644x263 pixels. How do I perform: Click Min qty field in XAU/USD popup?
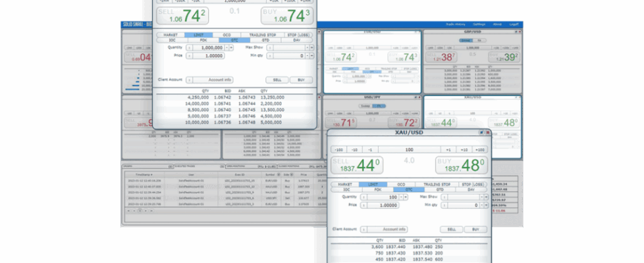[464, 205]
